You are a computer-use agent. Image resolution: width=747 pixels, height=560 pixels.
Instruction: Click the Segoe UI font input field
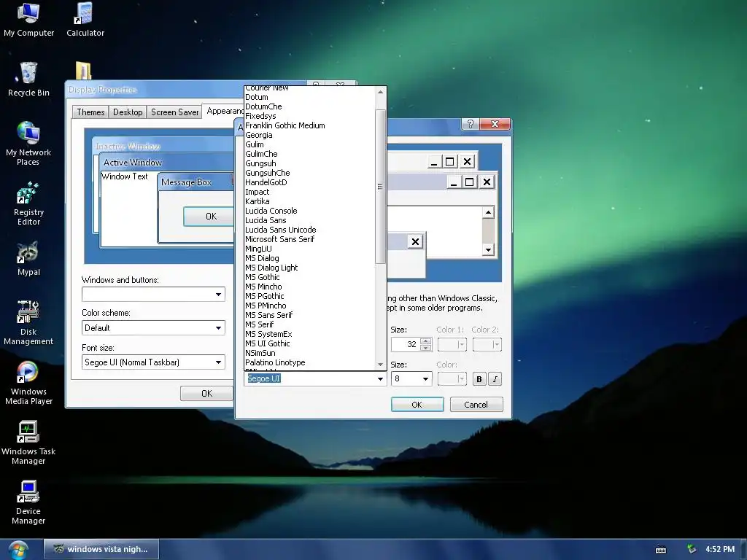[309, 379]
